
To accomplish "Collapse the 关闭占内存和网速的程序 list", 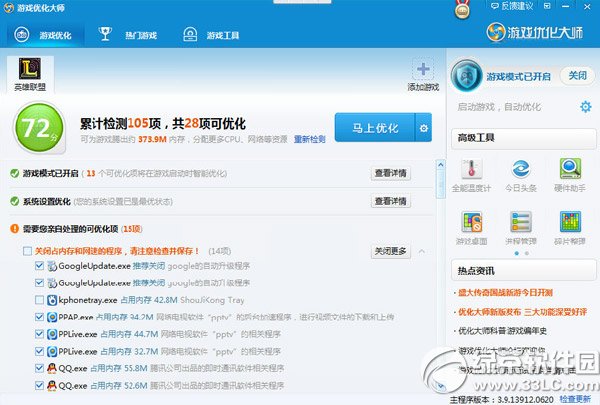I will pyautogui.click(x=422, y=251).
